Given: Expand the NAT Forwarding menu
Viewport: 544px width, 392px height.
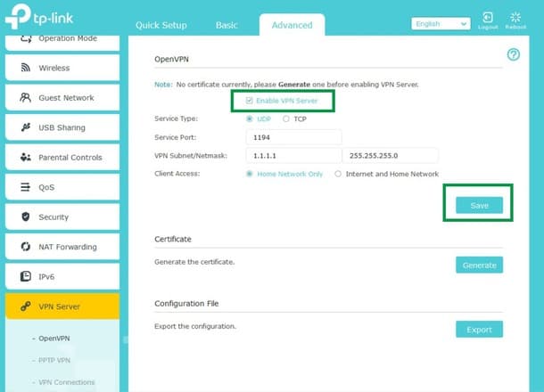Looking at the screenshot, I should pos(62,247).
